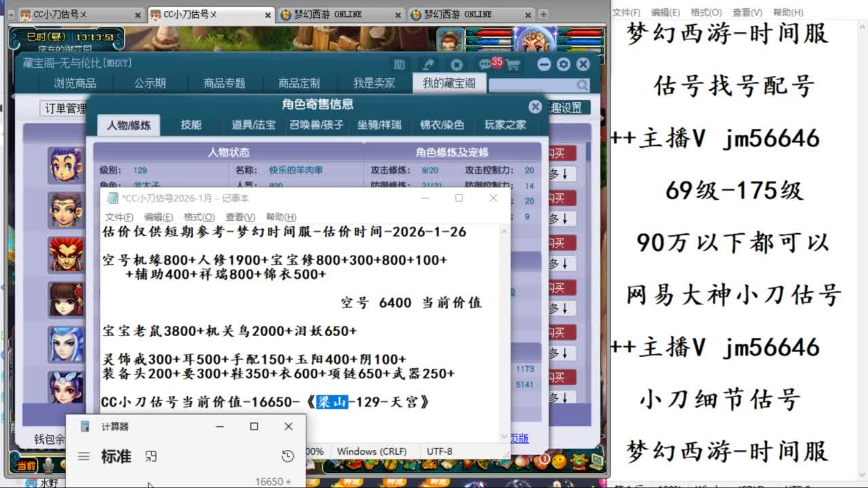This screenshot has width=868, height=488.
Task: Click the in-game clock showing 13:13:51
Action: [96, 37]
